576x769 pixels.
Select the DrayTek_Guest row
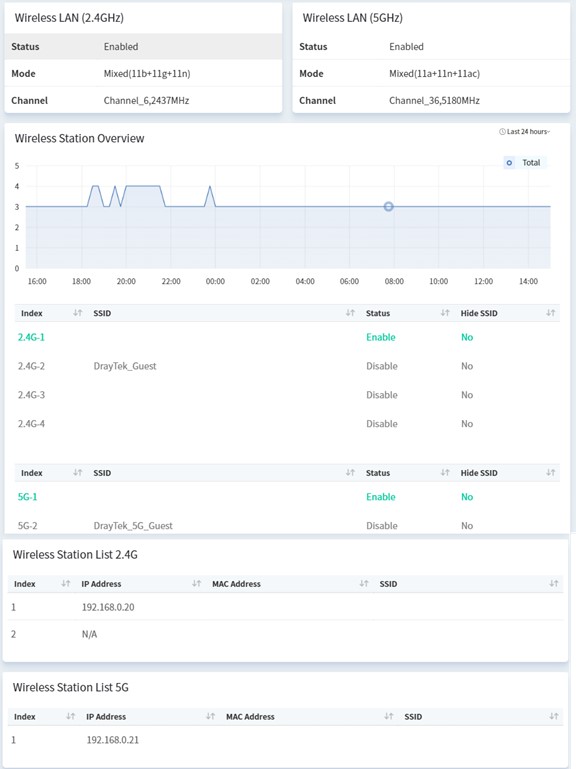tap(287, 366)
